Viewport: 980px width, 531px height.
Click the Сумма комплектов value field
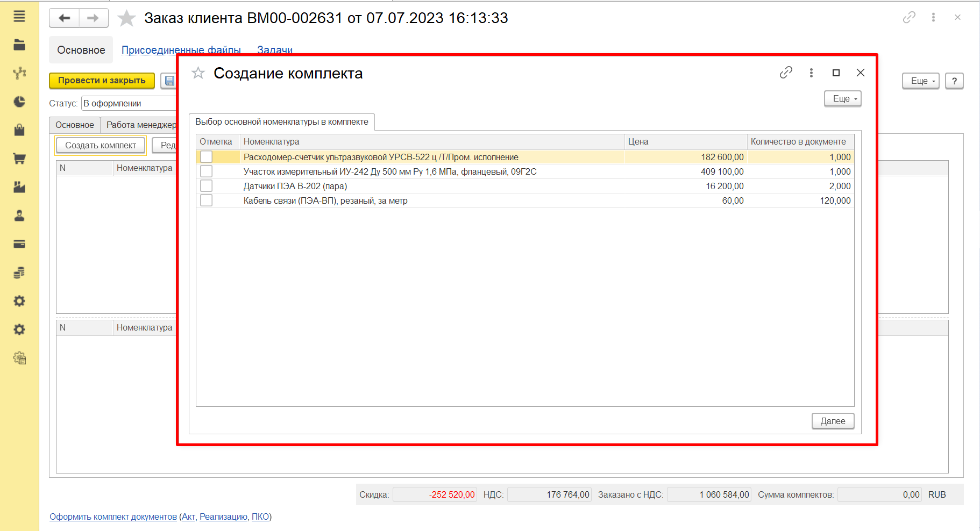[x=880, y=494]
